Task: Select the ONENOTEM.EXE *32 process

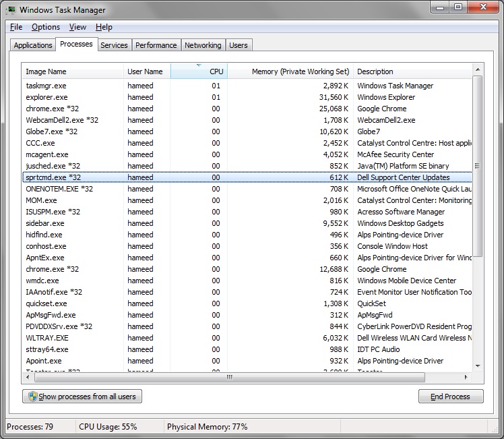Action: coord(247,189)
